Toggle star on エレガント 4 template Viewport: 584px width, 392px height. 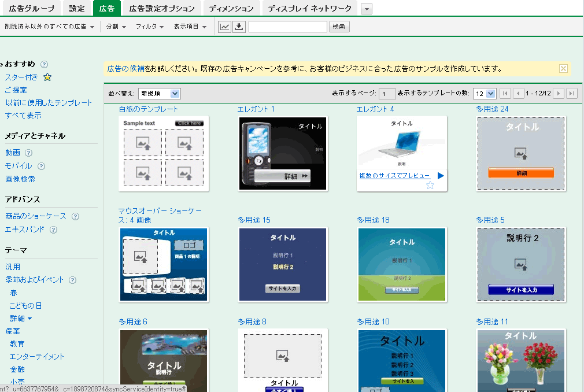430,185
